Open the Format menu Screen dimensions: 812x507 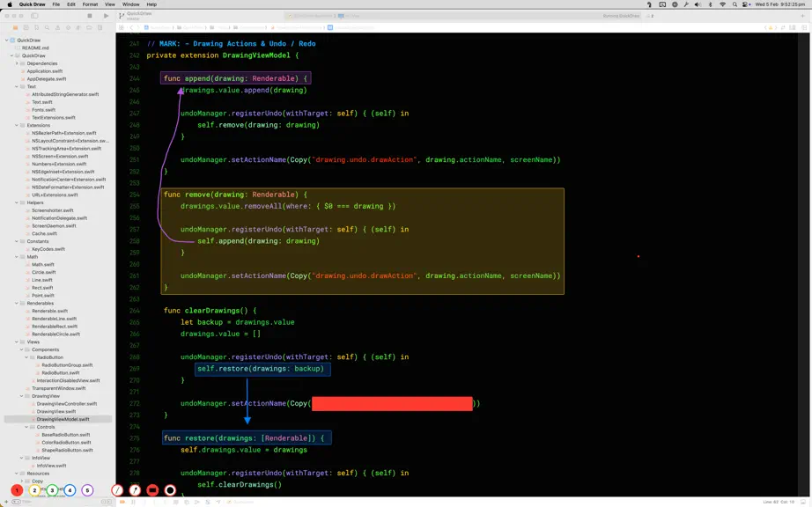point(90,4)
